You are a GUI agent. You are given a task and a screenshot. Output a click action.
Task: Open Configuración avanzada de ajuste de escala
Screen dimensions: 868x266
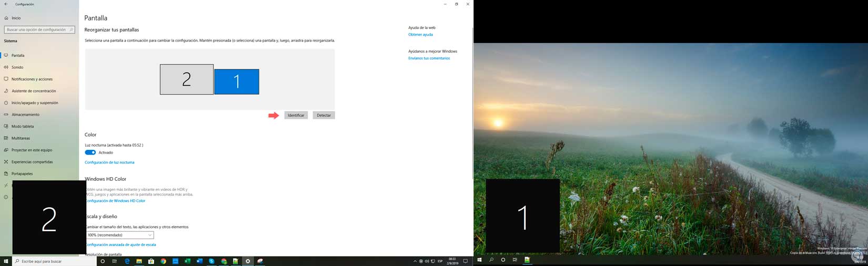[x=121, y=244]
